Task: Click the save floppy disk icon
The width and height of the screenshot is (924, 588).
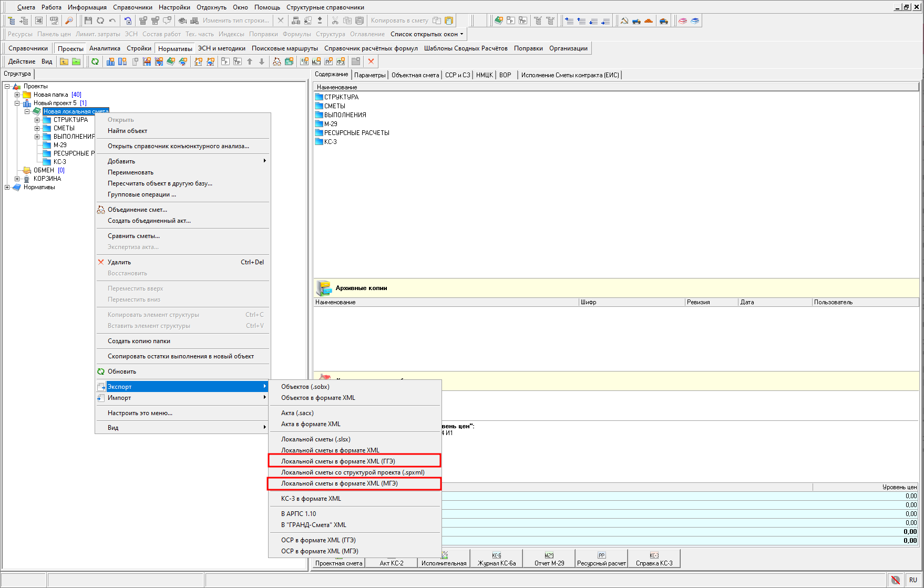Action: click(88, 20)
